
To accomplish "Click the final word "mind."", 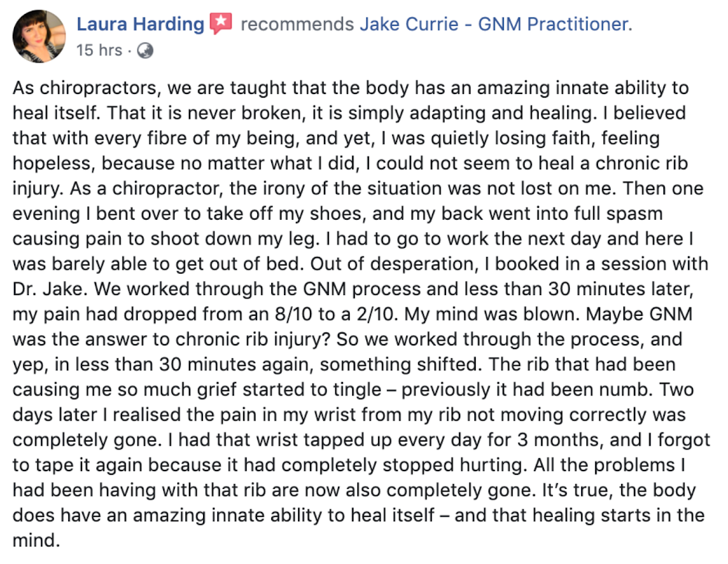I will click(x=37, y=540).
